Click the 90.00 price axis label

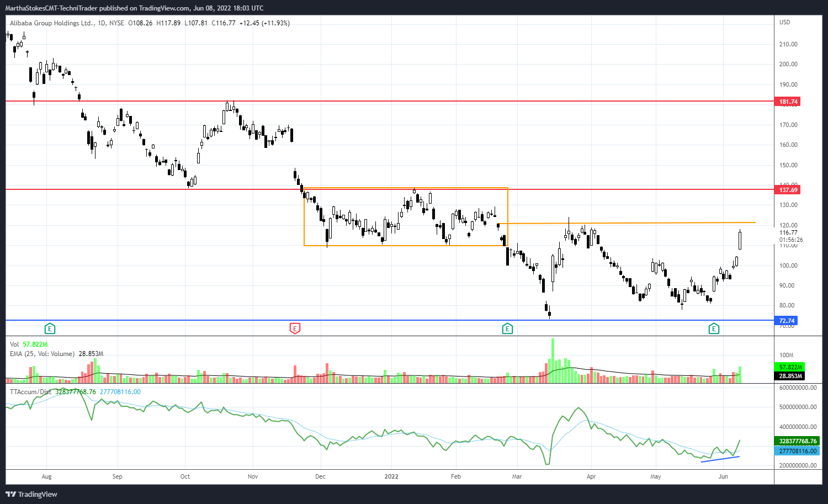pyautogui.click(x=787, y=285)
